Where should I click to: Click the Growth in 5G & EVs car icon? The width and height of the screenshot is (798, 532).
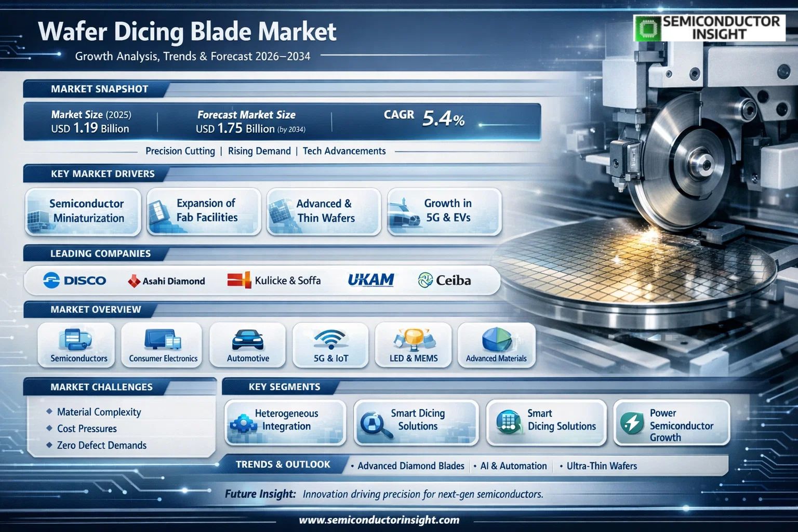click(x=404, y=215)
